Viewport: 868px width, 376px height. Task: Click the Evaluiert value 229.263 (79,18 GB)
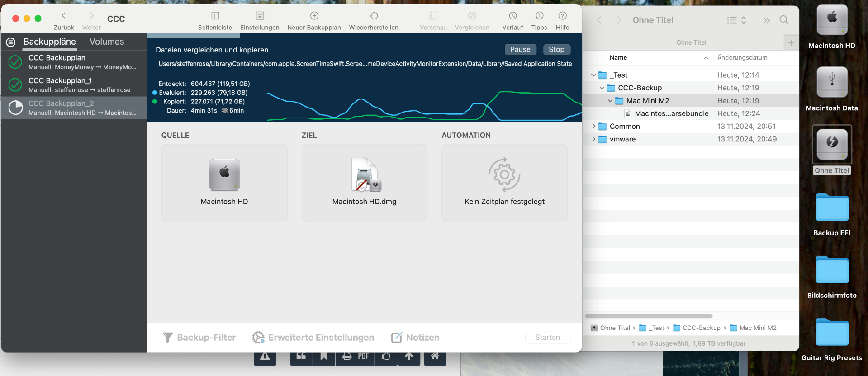click(219, 93)
